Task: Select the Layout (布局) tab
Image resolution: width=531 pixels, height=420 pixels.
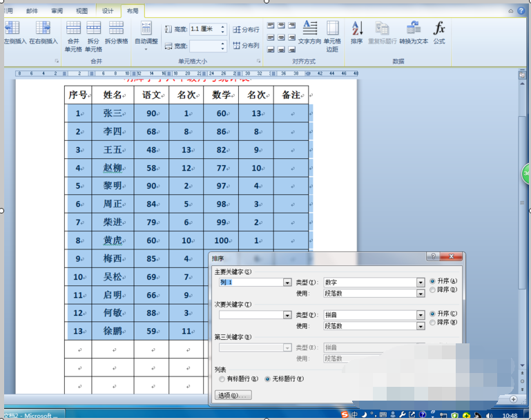Action: [x=133, y=11]
